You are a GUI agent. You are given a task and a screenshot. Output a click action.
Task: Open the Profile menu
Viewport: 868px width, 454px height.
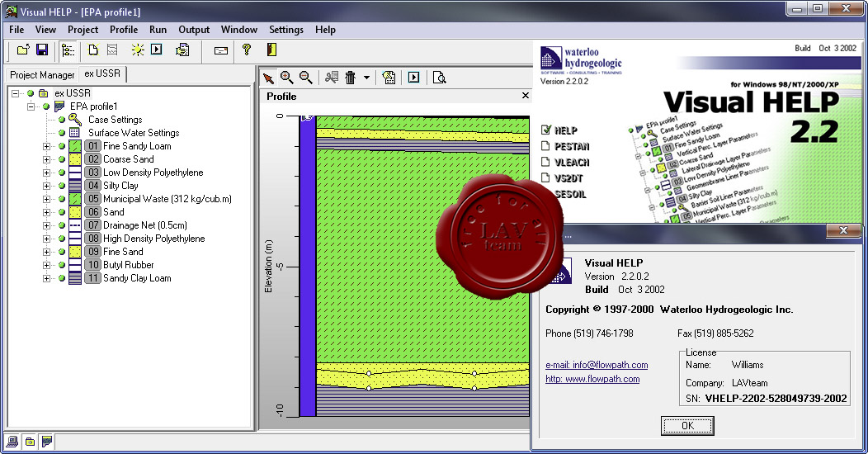(x=124, y=30)
